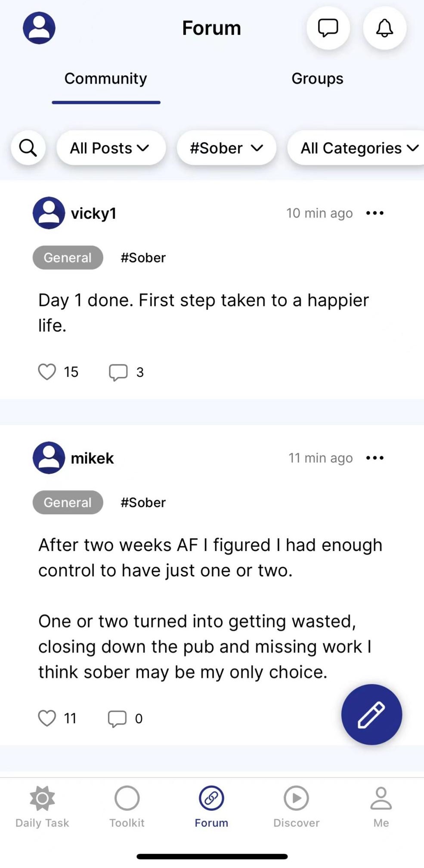Screen dimensions: 424x868
Task: Open messages chat bubble icon
Action: pos(328,28)
